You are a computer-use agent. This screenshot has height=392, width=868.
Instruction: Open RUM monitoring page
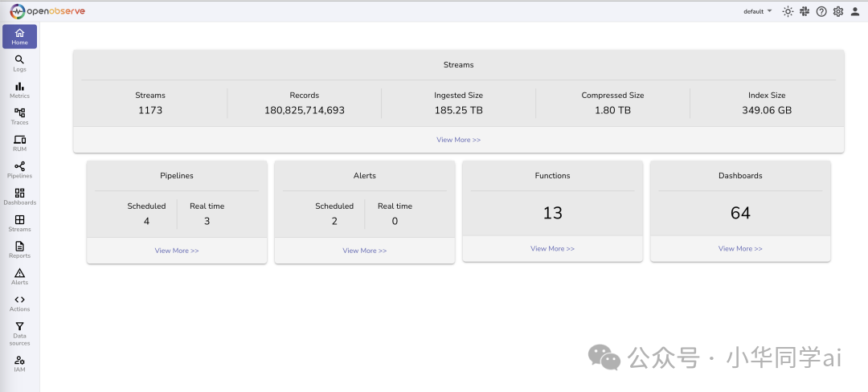click(x=19, y=143)
